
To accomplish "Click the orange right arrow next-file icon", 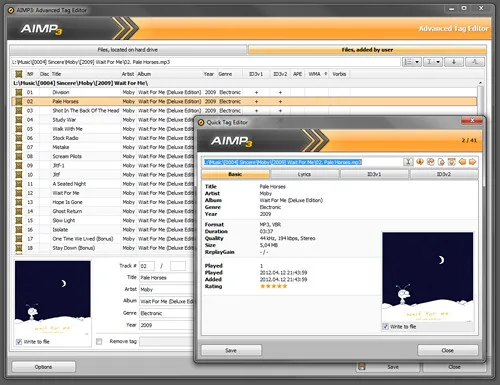I will pos(472,162).
